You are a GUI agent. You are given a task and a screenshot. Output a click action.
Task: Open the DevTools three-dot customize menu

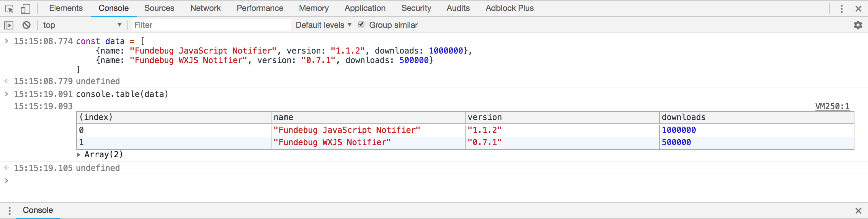pos(842,8)
